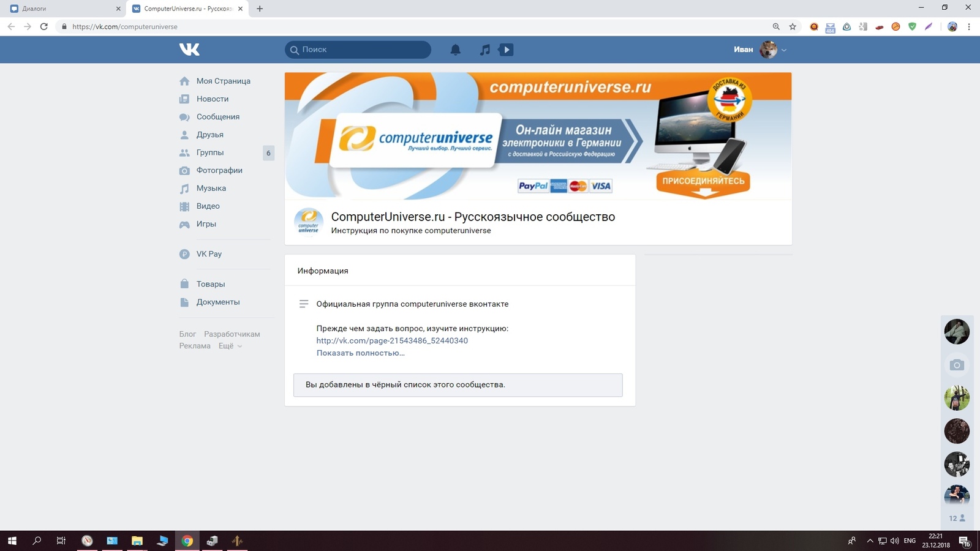Open Друзья menu item
The width and height of the screenshot is (980, 551).
coord(210,135)
